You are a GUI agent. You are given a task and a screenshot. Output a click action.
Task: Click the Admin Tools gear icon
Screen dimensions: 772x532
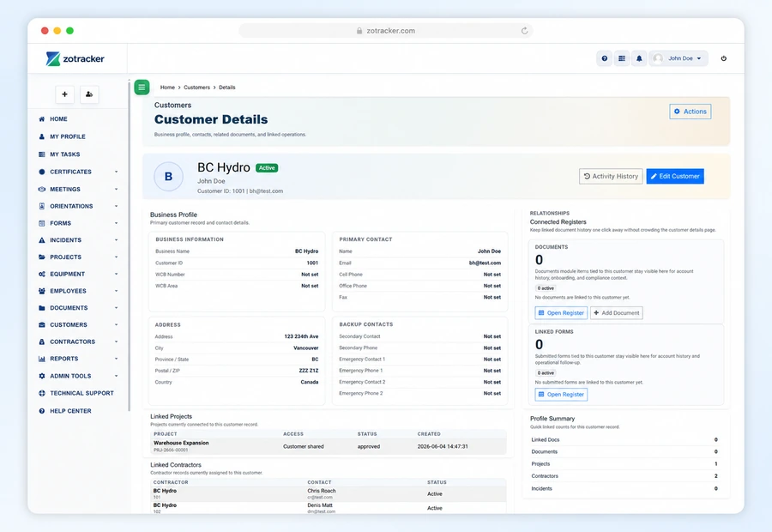[42, 376]
